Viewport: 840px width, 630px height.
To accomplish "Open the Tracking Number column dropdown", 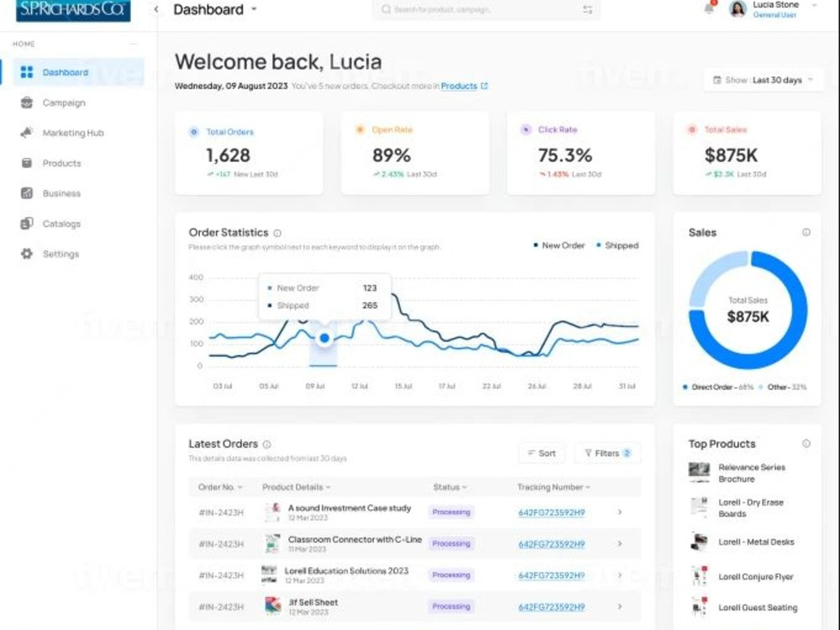I will (x=554, y=487).
